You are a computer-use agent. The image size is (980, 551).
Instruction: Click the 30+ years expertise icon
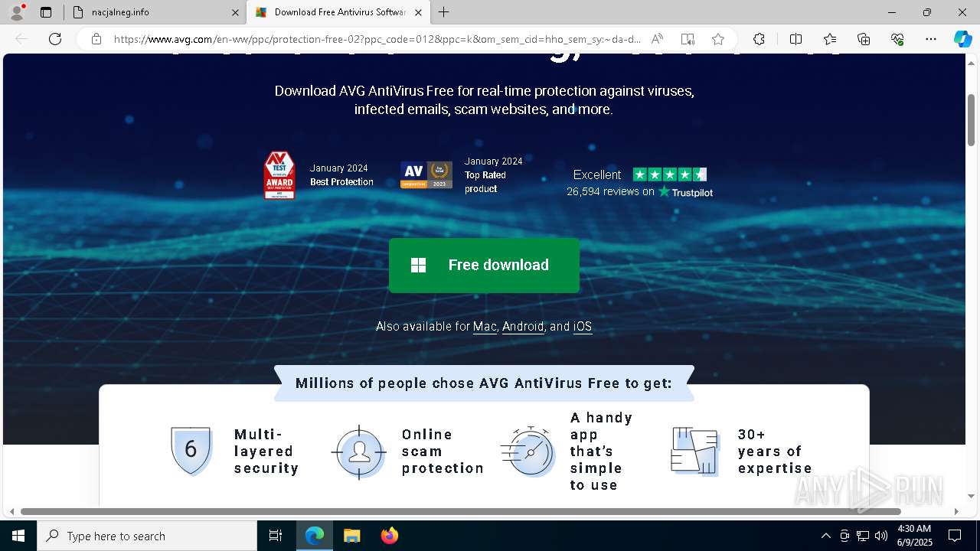(694, 452)
